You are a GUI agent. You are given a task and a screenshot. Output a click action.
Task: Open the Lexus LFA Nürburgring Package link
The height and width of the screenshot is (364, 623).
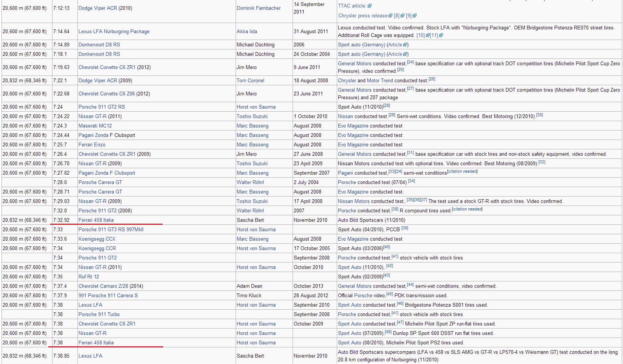114,31
